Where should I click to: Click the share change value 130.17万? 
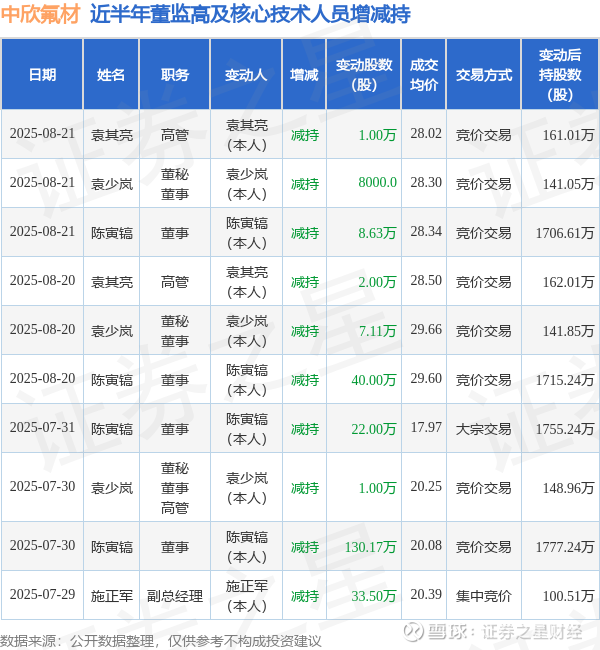point(370,547)
